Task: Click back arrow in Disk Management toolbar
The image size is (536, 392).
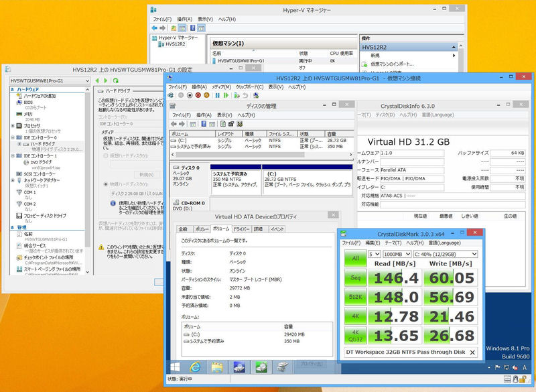Action: tap(174, 124)
